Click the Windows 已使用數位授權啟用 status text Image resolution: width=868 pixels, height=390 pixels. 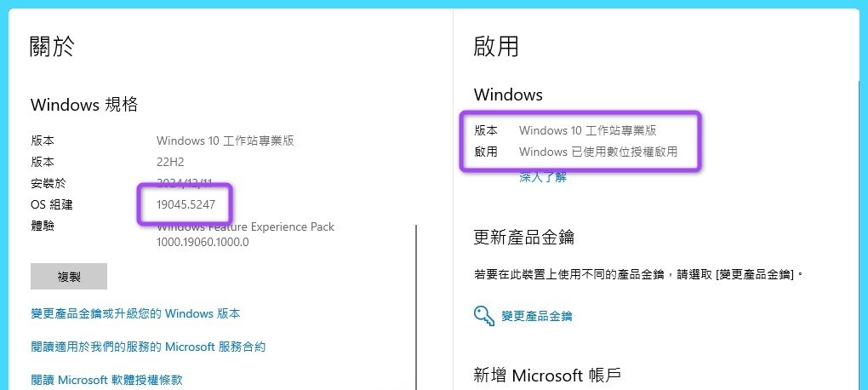click(598, 152)
